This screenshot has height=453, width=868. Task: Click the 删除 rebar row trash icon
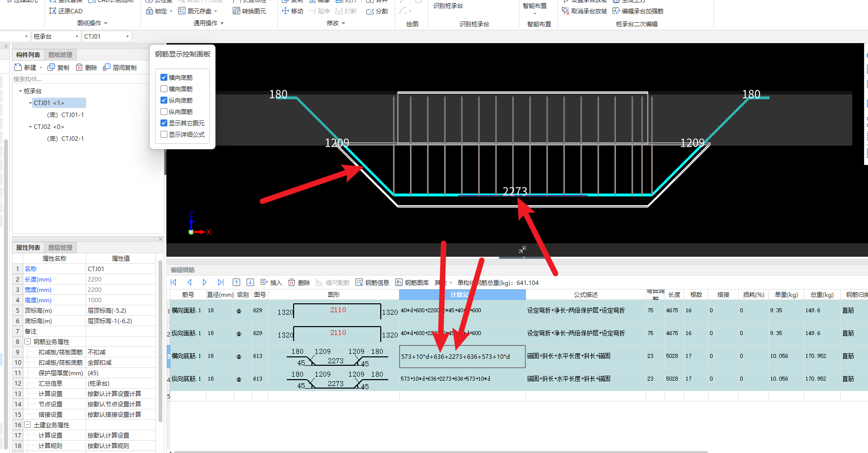(x=292, y=283)
